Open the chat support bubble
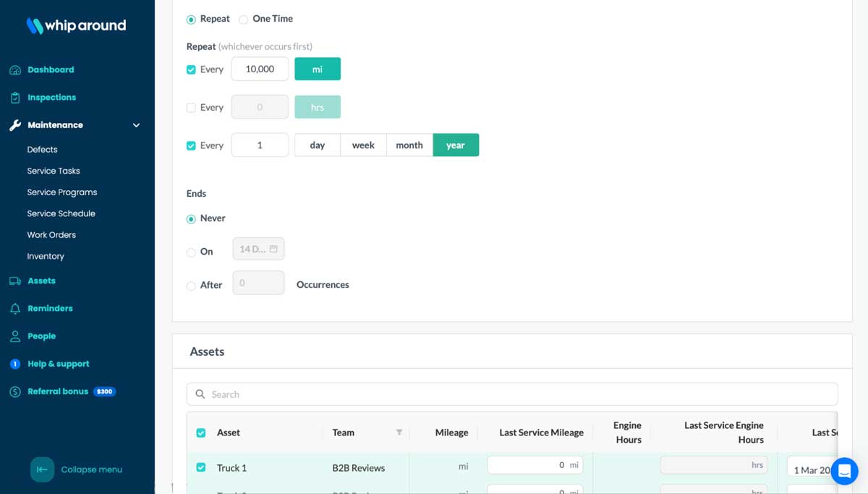Image resolution: width=868 pixels, height=494 pixels. coord(844,471)
